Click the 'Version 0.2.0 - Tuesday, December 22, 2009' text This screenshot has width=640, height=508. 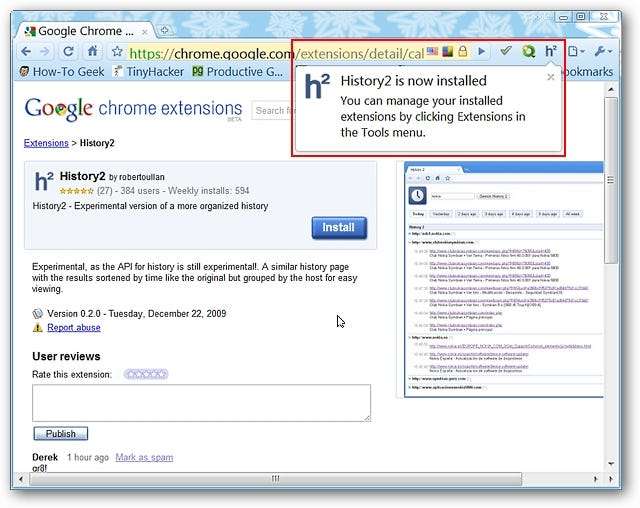click(x=137, y=314)
